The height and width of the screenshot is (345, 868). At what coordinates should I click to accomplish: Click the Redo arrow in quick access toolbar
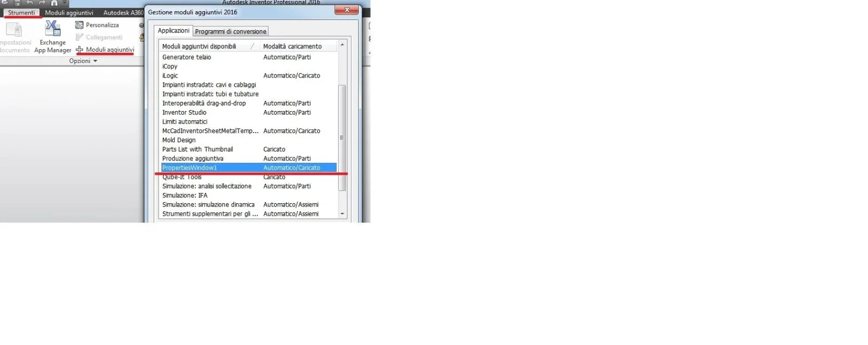pyautogui.click(x=42, y=3)
